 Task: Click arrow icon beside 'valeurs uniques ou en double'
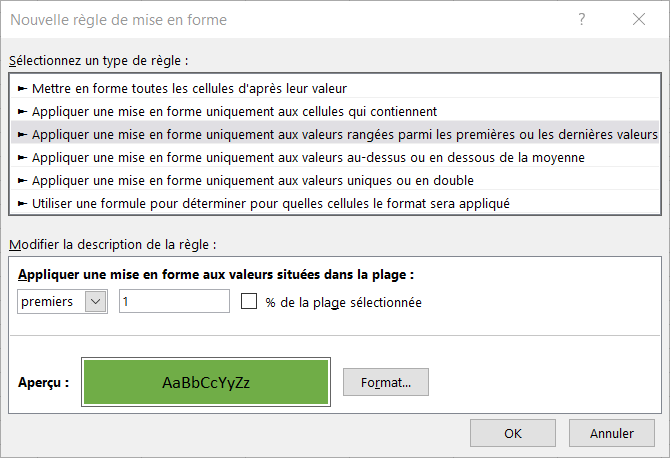22,181
